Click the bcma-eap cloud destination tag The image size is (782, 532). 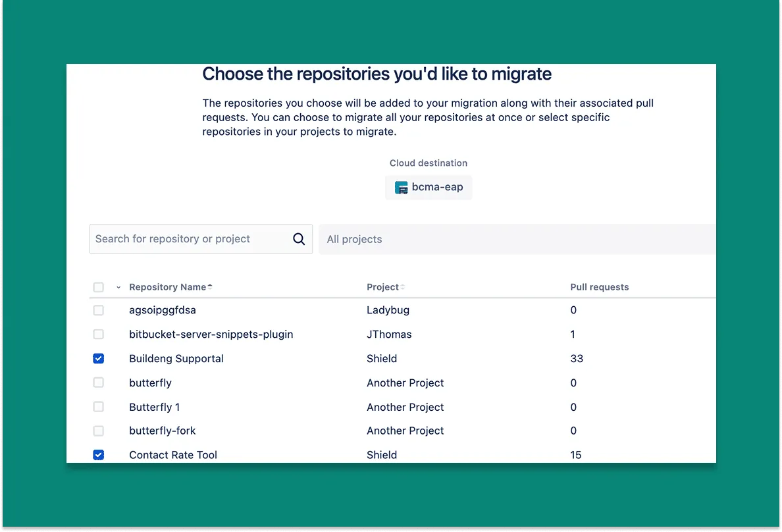point(429,188)
